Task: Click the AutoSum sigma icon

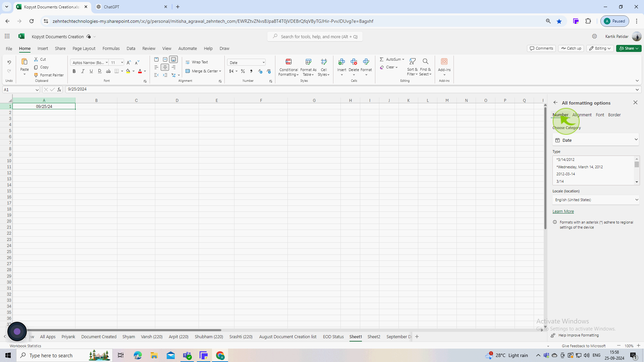Action: pyautogui.click(x=382, y=59)
